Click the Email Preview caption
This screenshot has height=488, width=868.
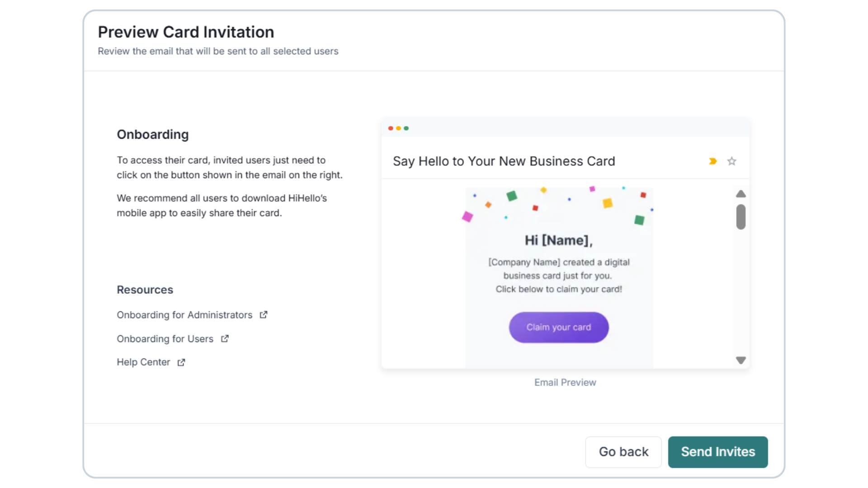(565, 383)
